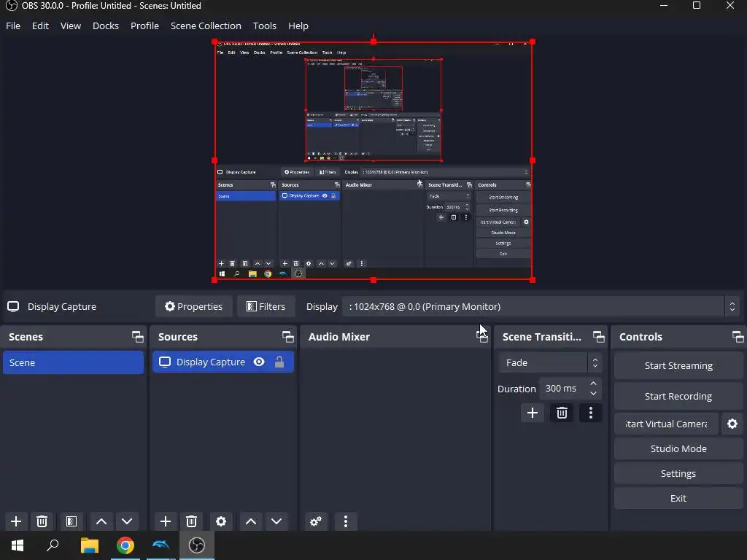
Task: Remove selected source with trash icon
Action: coord(192,521)
